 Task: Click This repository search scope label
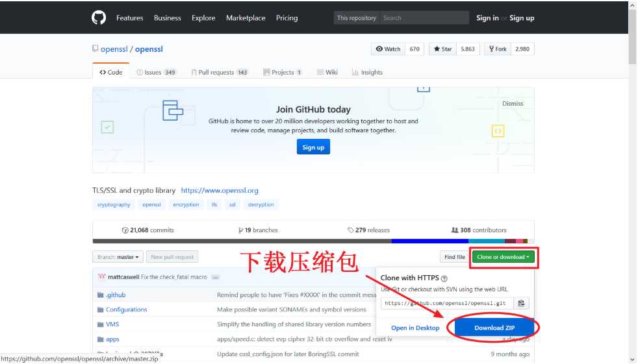[x=357, y=18]
